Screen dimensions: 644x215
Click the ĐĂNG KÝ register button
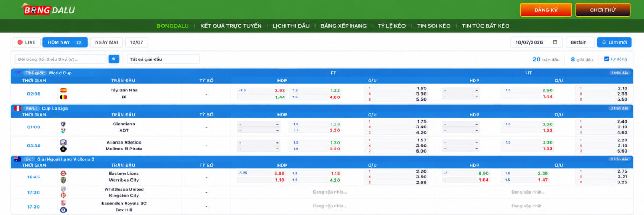click(x=546, y=10)
